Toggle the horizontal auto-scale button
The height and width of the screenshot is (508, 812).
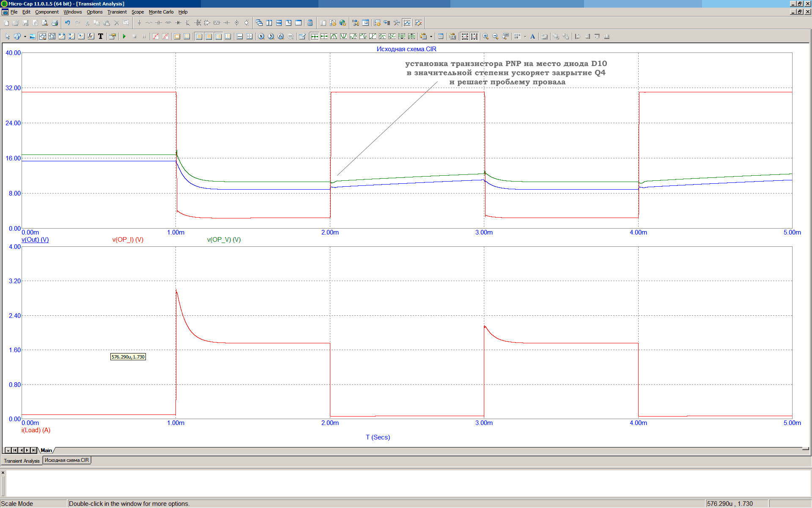pos(465,37)
